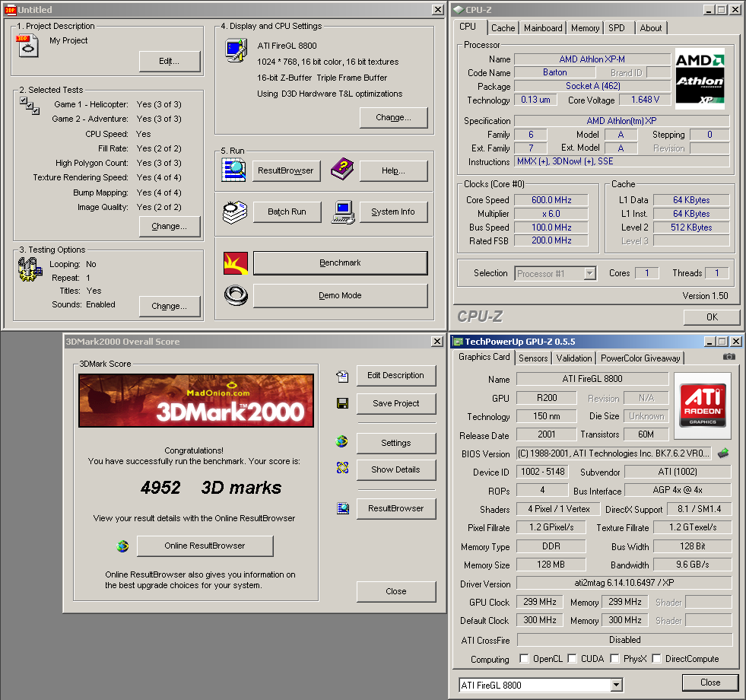746x700 pixels.
Task: Open the SPD tab in CPU-Z
Action: click(x=617, y=28)
